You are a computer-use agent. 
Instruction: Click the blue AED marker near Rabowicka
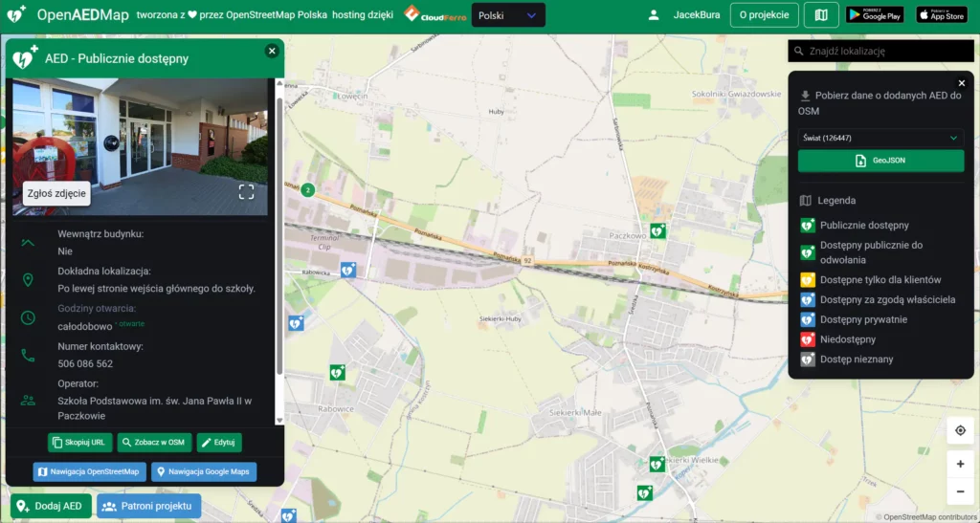point(347,271)
